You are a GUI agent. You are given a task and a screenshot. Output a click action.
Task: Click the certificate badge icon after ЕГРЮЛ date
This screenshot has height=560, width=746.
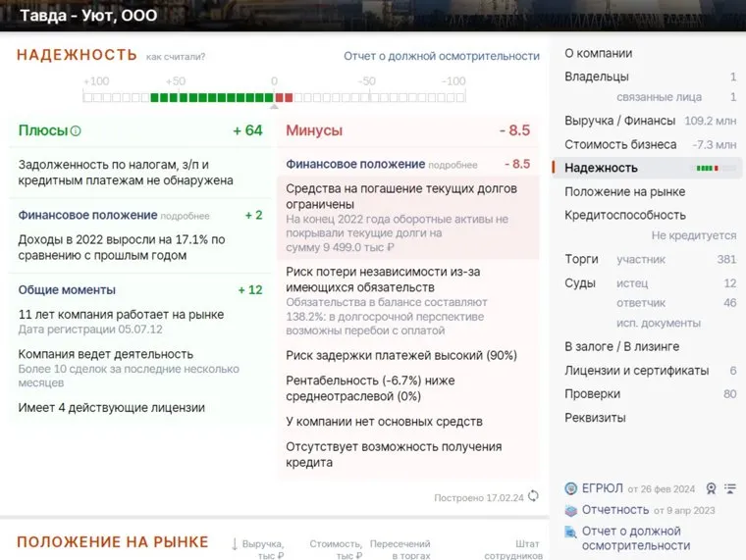[711, 488]
